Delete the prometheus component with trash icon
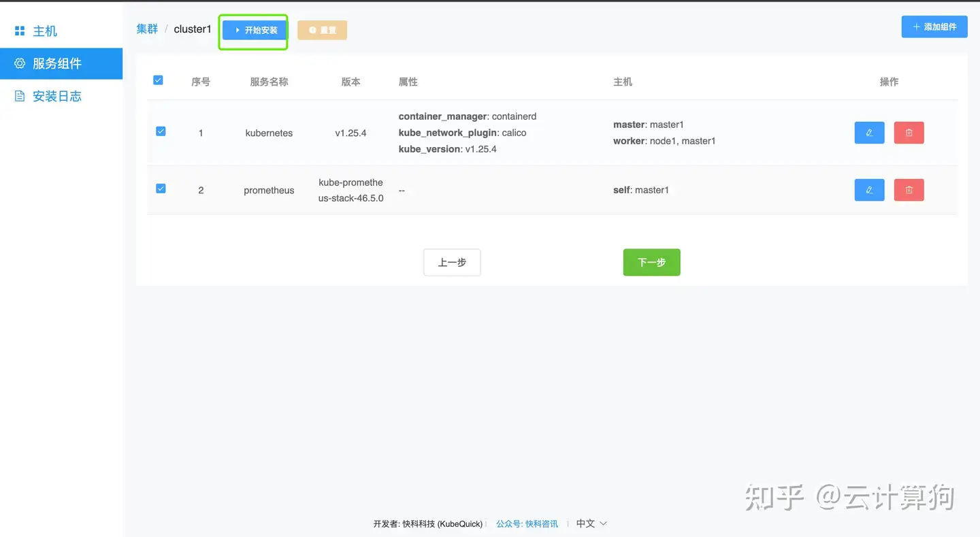 point(909,190)
